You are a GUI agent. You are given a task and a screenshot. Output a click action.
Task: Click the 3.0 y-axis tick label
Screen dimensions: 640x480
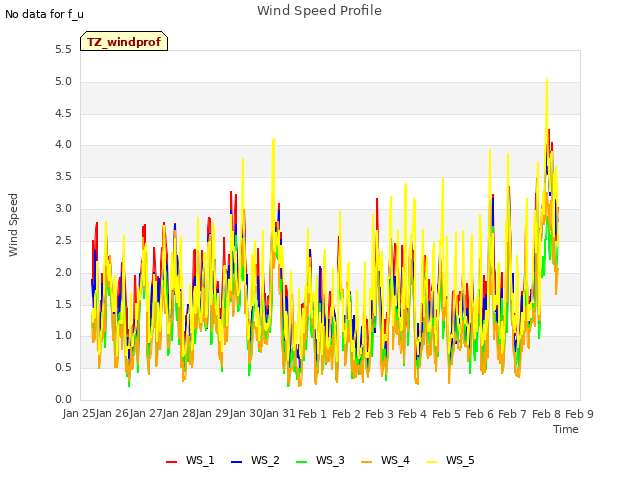click(63, 209)
